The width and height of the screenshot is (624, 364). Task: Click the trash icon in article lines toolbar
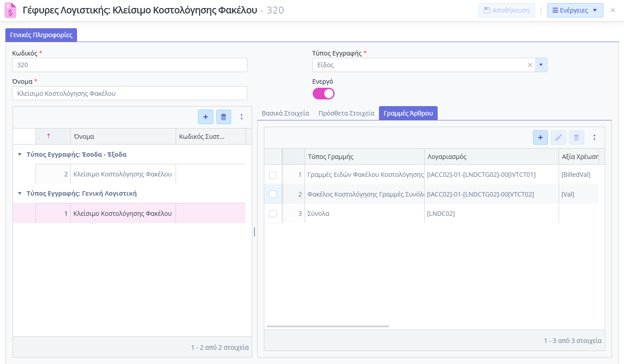[x=577, y=137]
